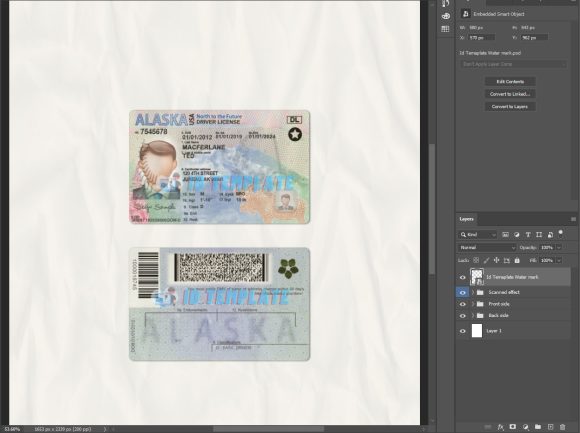Open the Layers panel flyout menu
The width and height of the screenshot is (580, 433).
[x=573, y=219]
